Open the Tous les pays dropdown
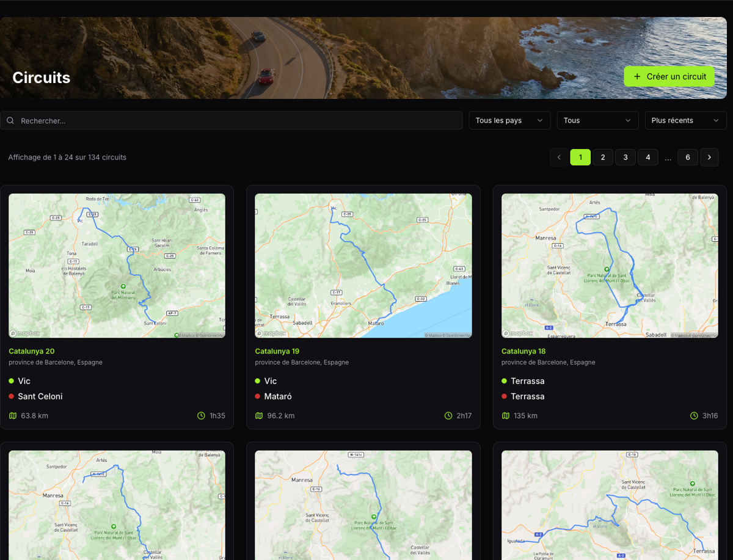The width and height of the screenshot is (733, 560). (x=509, y=120)
